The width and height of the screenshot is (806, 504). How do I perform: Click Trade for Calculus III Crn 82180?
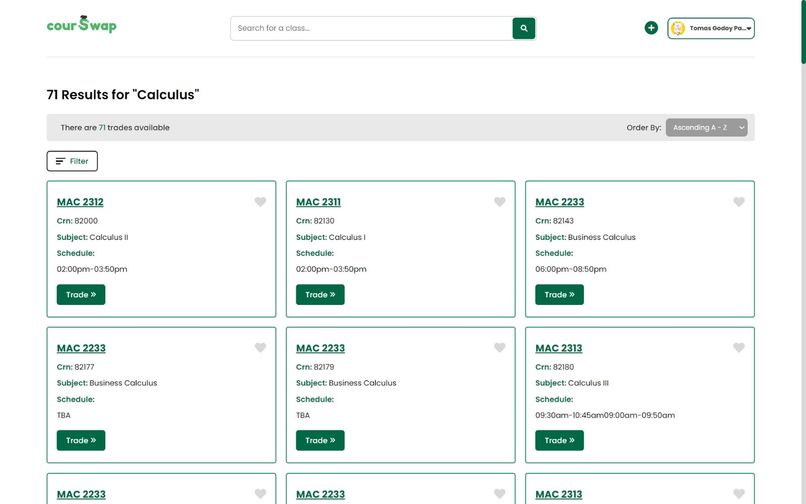point(559,440)
